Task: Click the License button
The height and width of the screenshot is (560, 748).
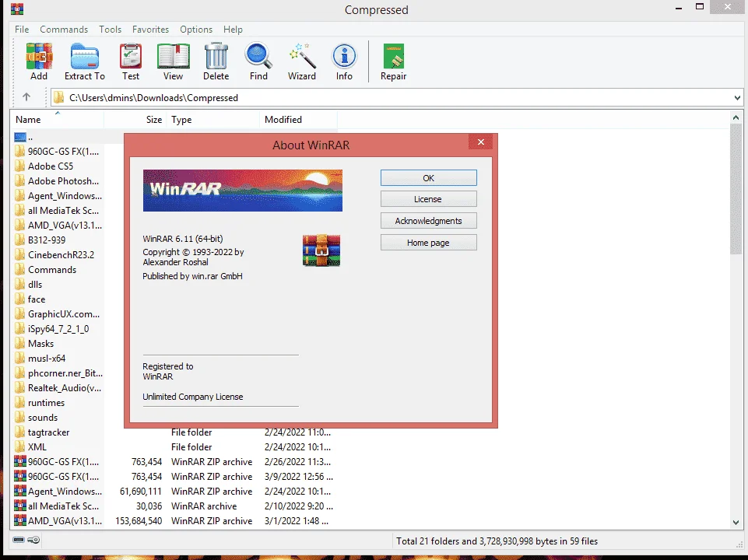Action: 428,199
